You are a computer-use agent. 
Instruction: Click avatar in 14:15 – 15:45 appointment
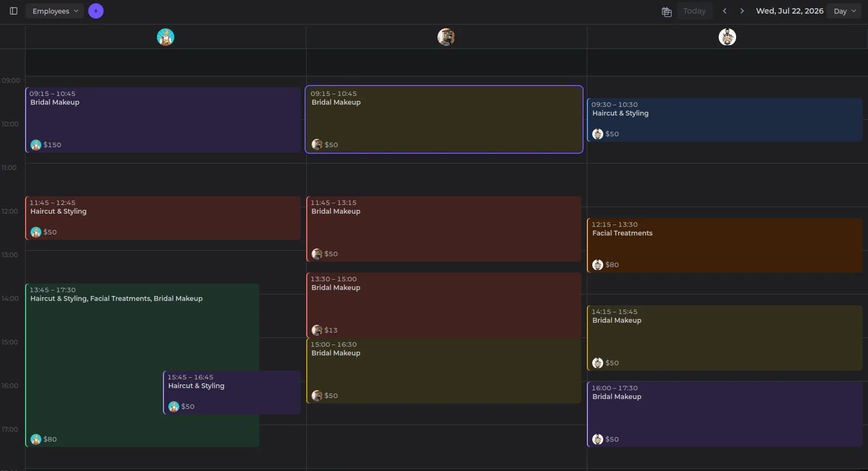pyautogui.click(x=598, y=363)
